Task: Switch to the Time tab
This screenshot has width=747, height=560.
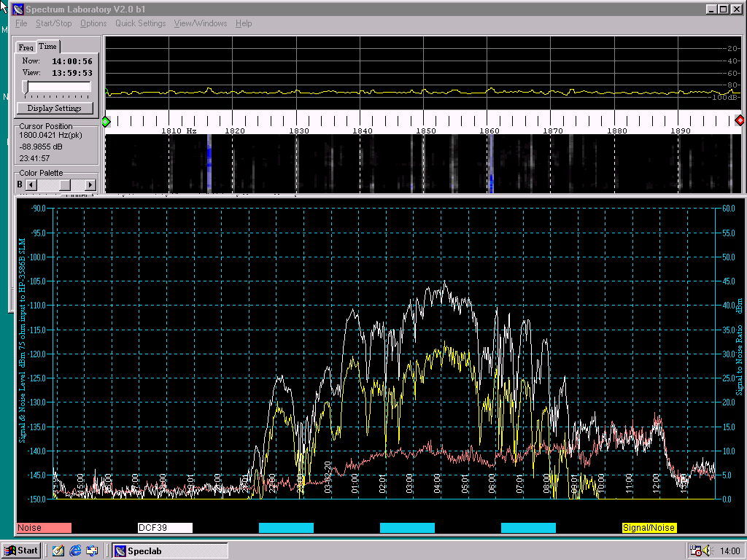Action: (x=47, y=46)
